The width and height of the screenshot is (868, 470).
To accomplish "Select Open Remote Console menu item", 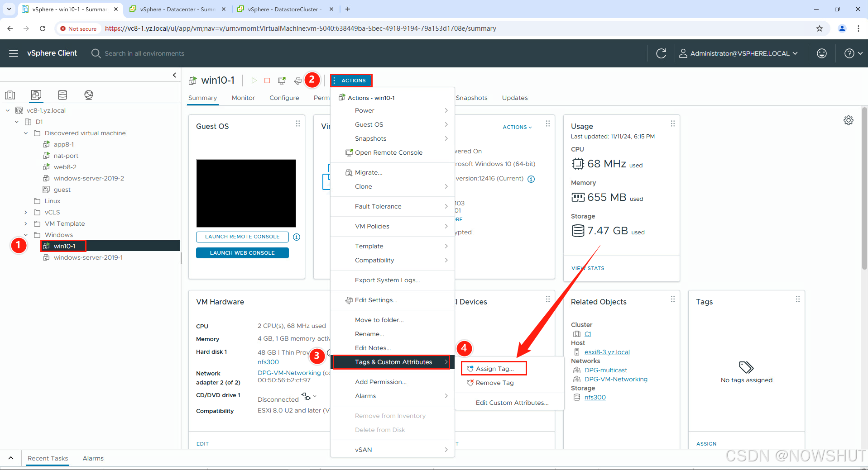I will (x=393, y=152).
